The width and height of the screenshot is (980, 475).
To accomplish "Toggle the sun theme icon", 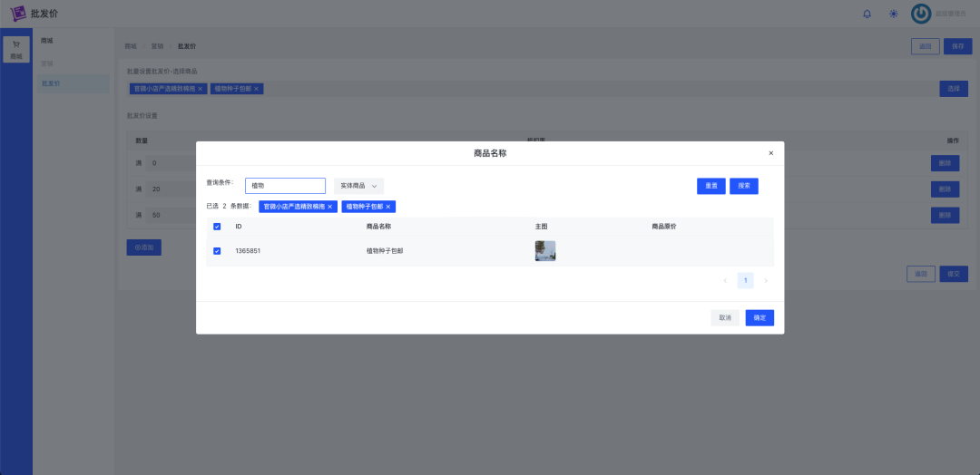I will [894, 14].
